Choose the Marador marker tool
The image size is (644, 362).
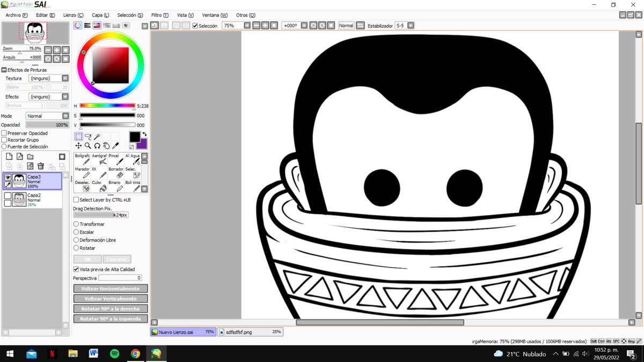[82, 172]
